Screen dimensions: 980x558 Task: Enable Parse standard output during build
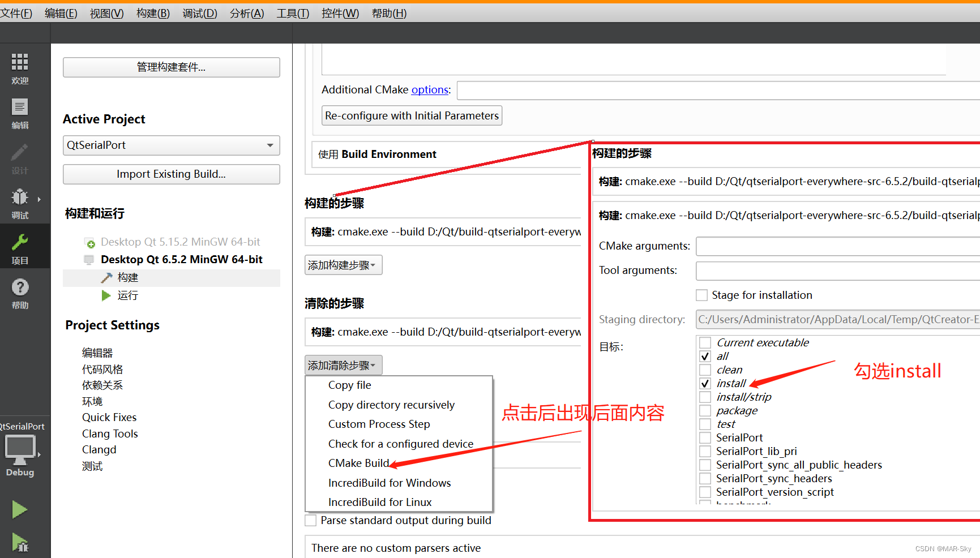[310, 520]
